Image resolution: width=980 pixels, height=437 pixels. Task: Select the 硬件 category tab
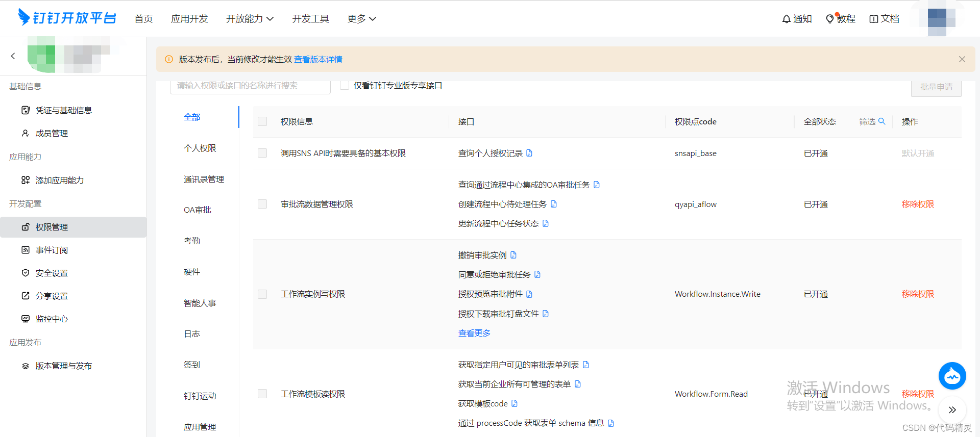pyautogui.click(x=192, y=272)
